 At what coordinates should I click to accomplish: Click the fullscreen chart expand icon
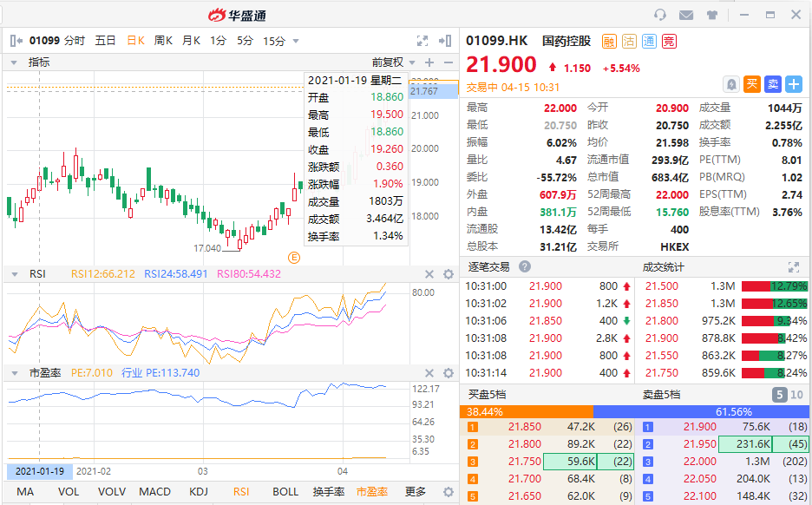coord(422,41)
